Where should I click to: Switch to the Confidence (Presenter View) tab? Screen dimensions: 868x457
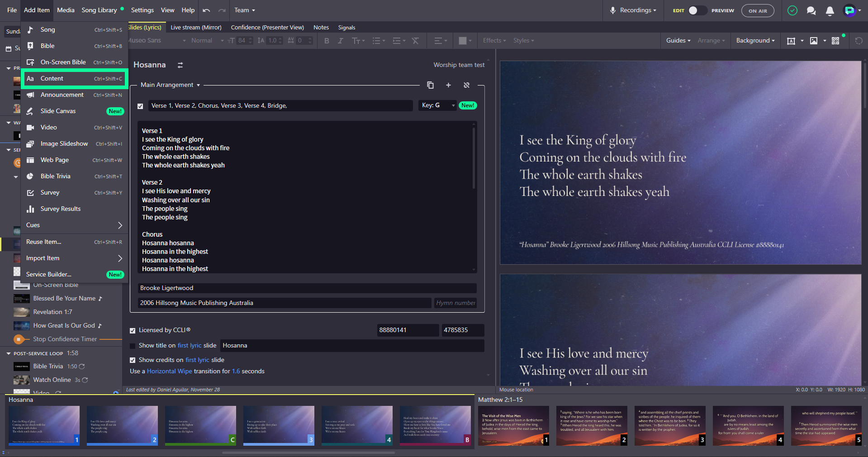267,28
